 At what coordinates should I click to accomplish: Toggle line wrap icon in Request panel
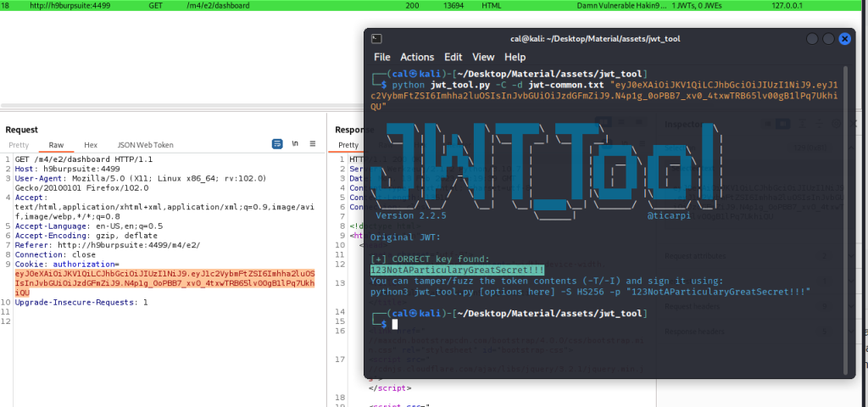click(277, 144)
